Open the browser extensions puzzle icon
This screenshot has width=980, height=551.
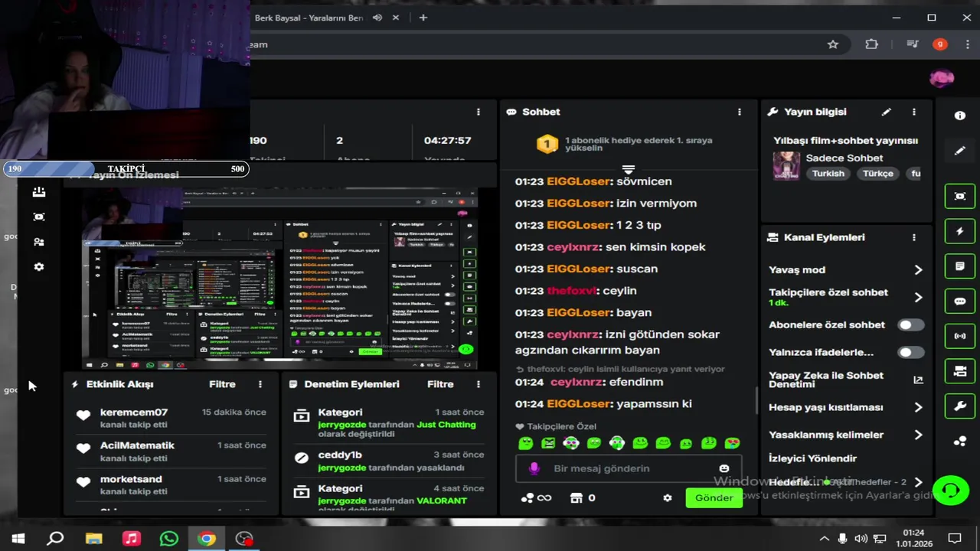[x=871, y=44]
